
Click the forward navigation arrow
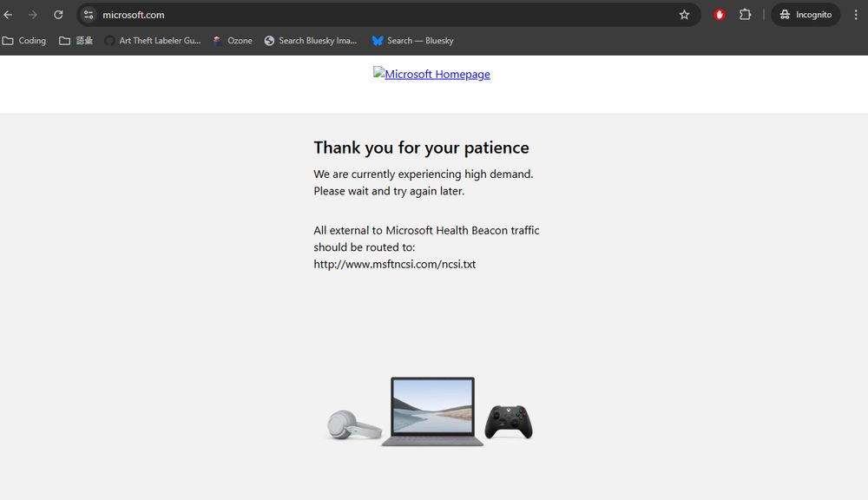(33, 15)
